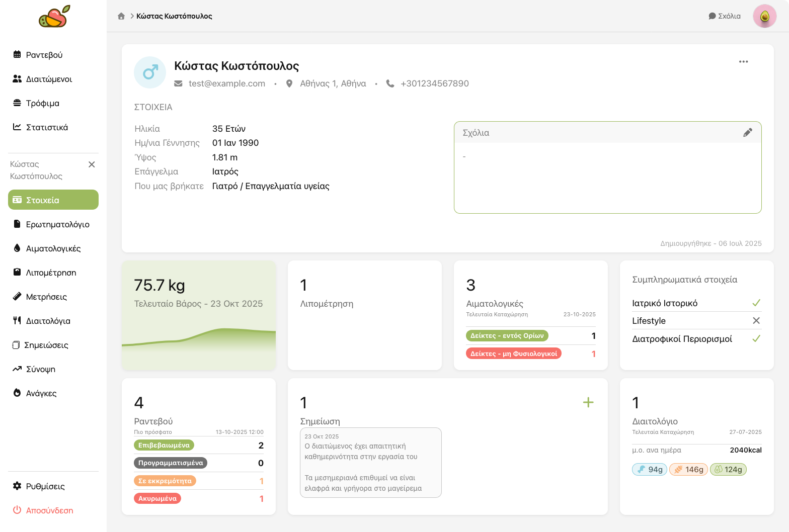Add a new note with plus icon
This screenshot has width=789, height=532.
point(588,402)
